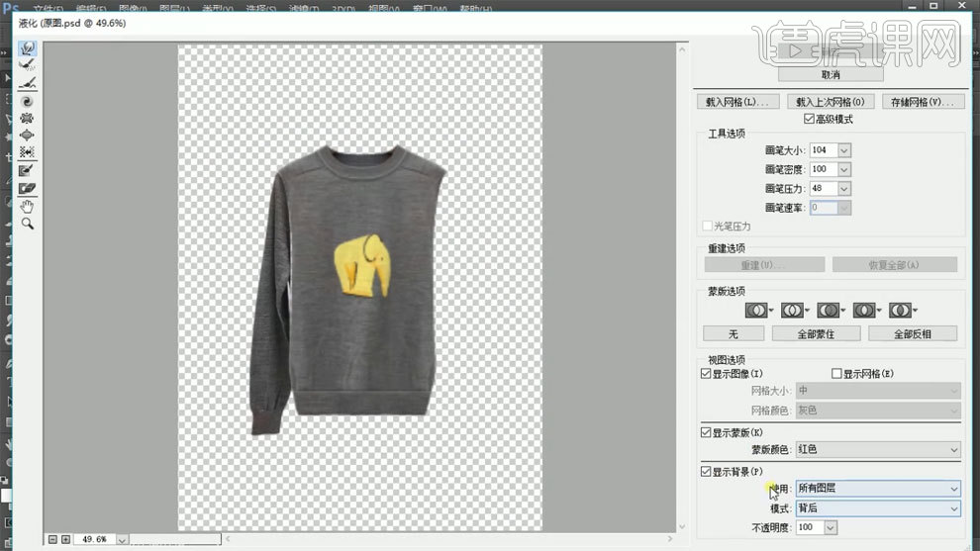Screen dimensions: 980x551
Task: Open the 图像(I) menu
Action: 133,9
